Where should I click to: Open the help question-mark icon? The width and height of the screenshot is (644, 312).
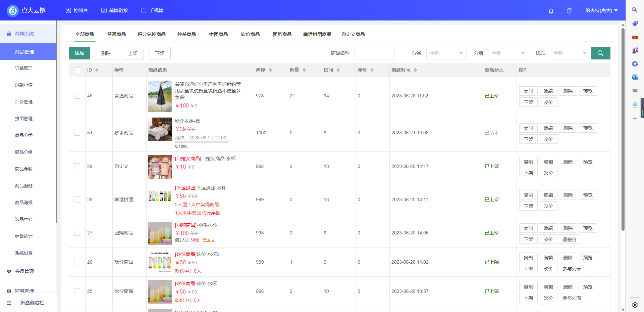569,11
